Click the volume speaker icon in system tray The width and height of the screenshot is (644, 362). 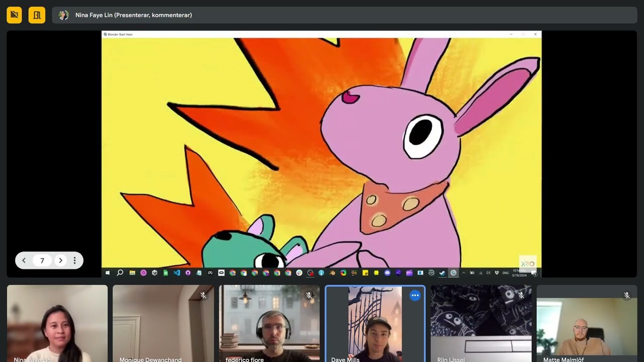click(489, 273)
